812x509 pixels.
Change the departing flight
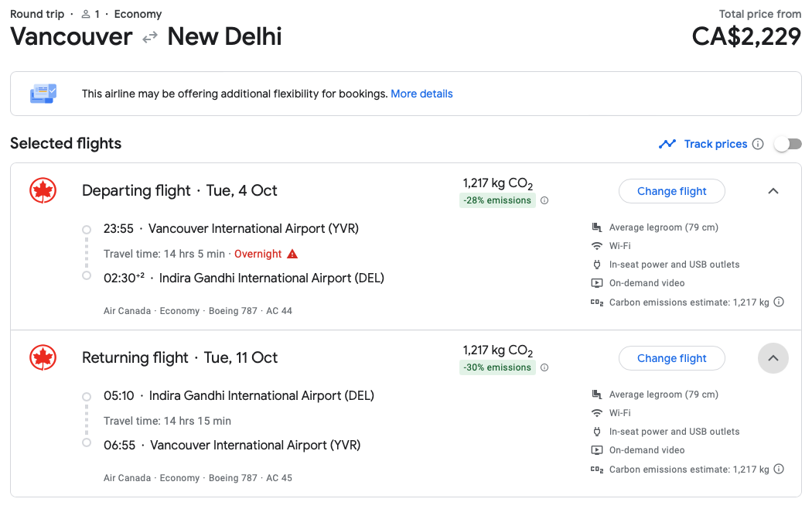pos(671,191)
